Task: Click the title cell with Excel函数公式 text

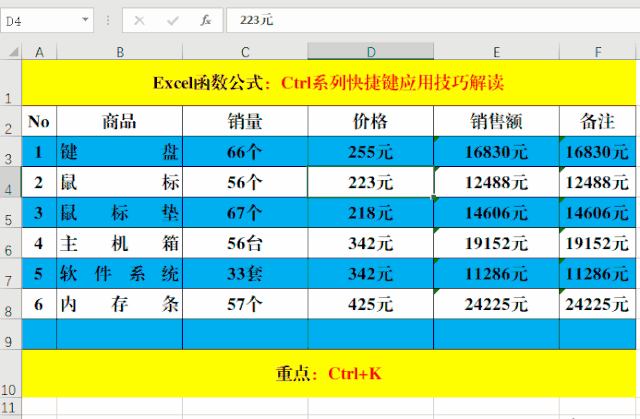Action: (x=329, y=83)
